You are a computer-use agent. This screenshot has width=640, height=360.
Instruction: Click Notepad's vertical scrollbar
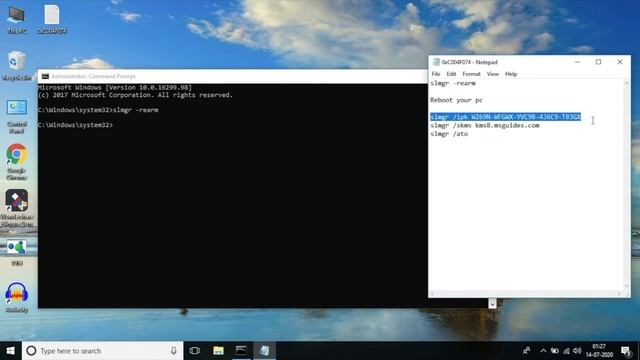tap(627, 184)
